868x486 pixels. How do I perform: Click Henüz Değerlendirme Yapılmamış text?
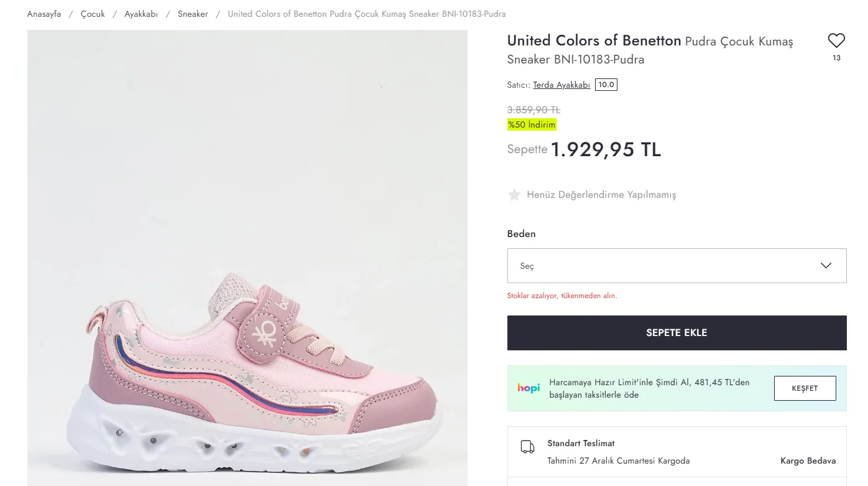click(601, 195)
